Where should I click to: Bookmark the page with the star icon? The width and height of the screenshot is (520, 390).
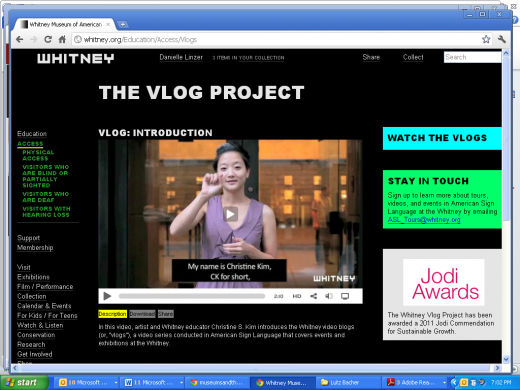[486, 39]
